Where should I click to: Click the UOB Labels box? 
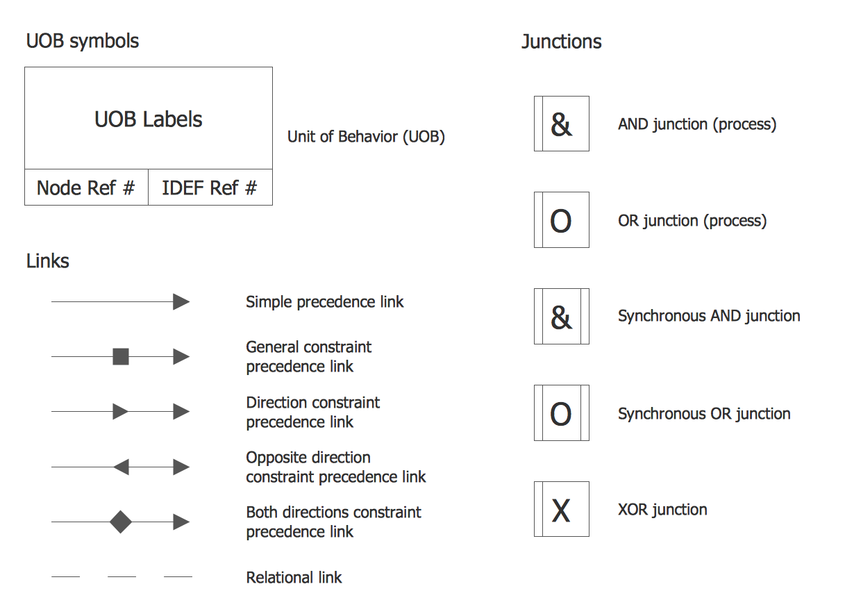point(149,119)
